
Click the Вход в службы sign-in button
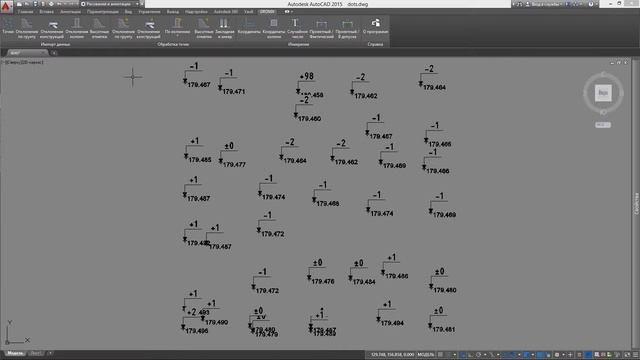[544, 4]
